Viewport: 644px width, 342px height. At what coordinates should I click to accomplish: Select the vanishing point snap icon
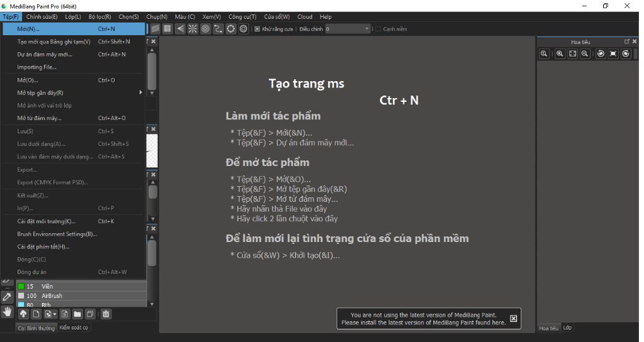pyautogui.click(x=180, y=29)
